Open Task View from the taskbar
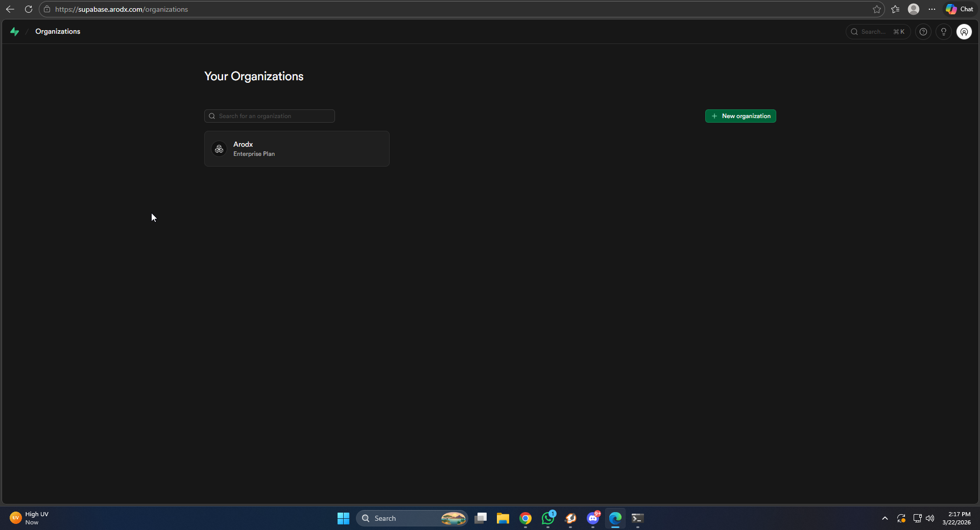The height and width of the screenshot is (530, 980). (481, 518)
